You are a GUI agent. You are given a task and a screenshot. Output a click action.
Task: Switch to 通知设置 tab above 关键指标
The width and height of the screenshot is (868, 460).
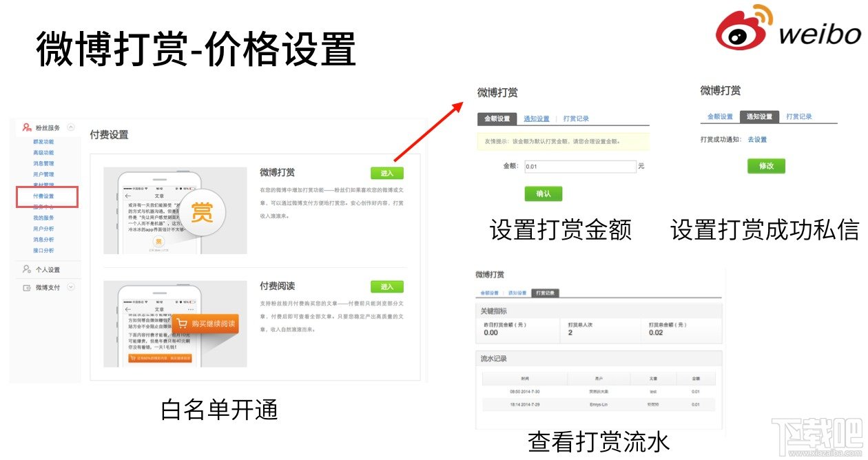(517, 293)
